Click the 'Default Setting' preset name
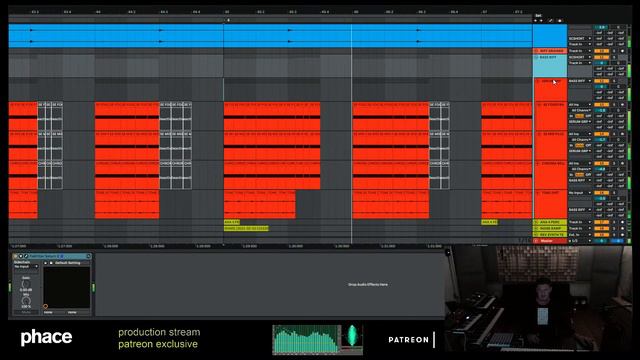Viewport: 640px width, 360px height. tap(67, 263)
